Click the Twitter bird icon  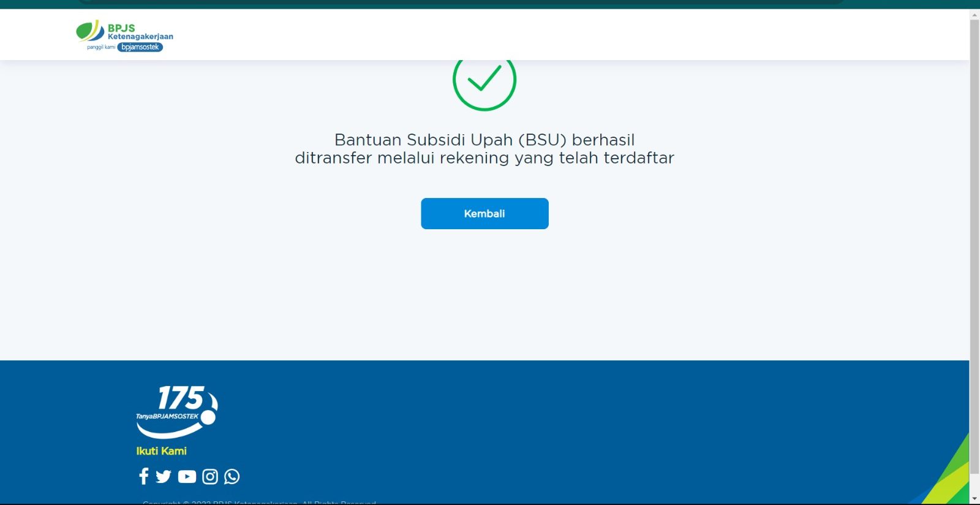point(164,476)
